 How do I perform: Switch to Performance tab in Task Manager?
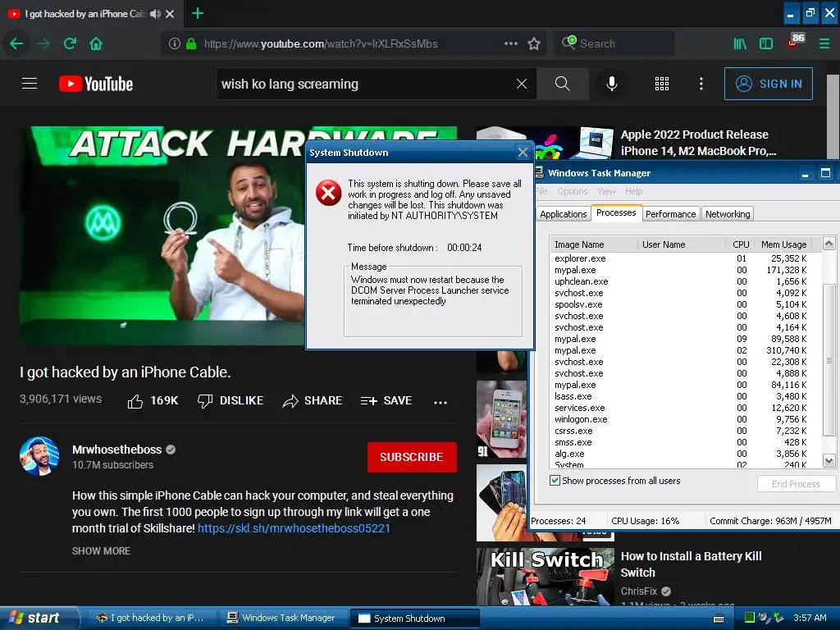coord(670,214)
